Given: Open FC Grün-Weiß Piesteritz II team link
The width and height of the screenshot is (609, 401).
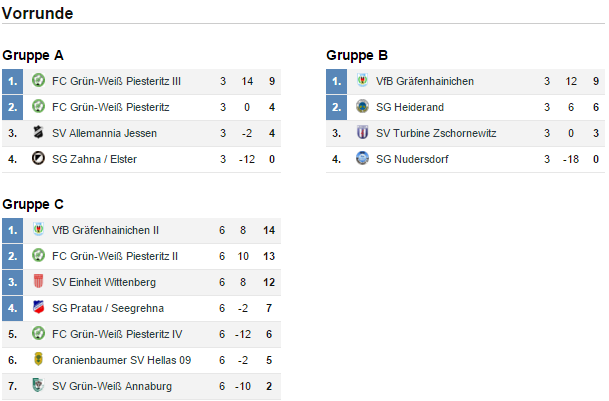Looking at the screenshot, I should point(115,256).
